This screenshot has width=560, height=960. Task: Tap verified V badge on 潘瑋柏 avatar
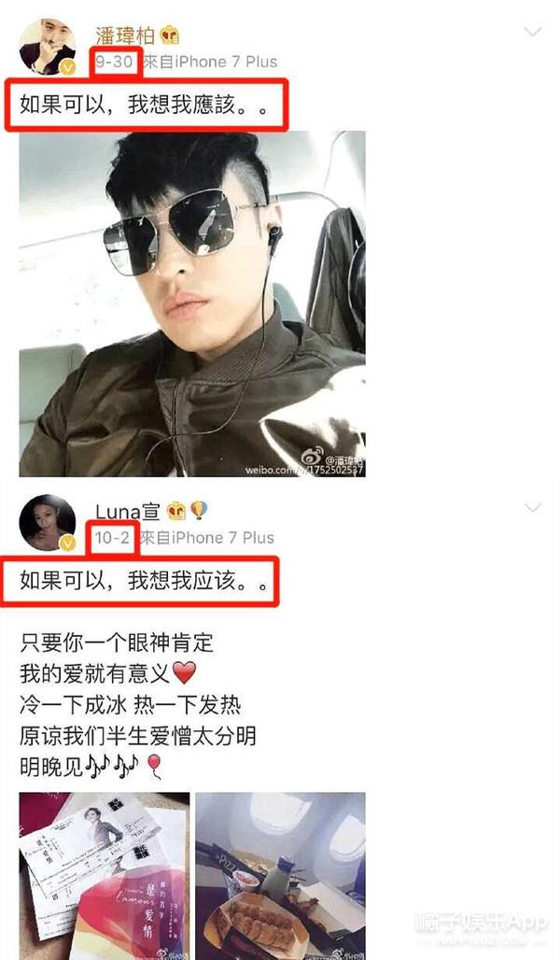pyautogui.click(x=67, y=66)
